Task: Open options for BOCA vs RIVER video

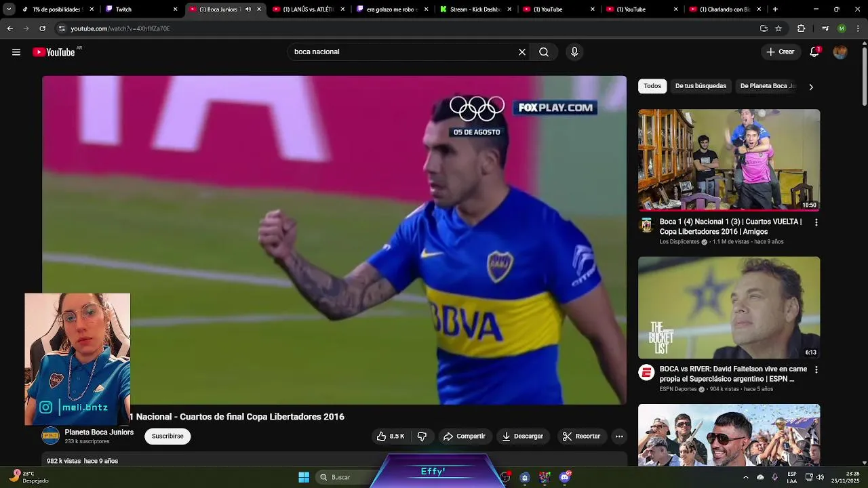Action: pos(816,370)
